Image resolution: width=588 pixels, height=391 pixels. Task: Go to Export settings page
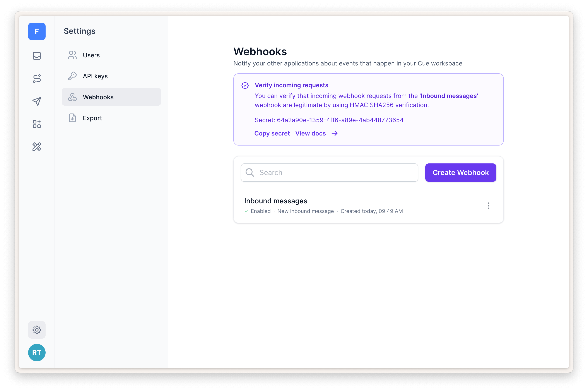[x=111, y=118]
